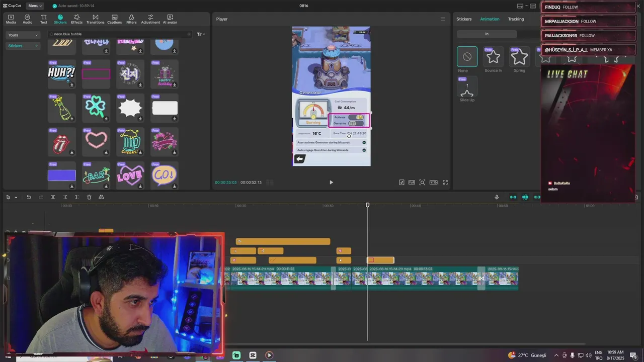Click the neon blue bubble search field
The image size is (644, 362).
119,34
